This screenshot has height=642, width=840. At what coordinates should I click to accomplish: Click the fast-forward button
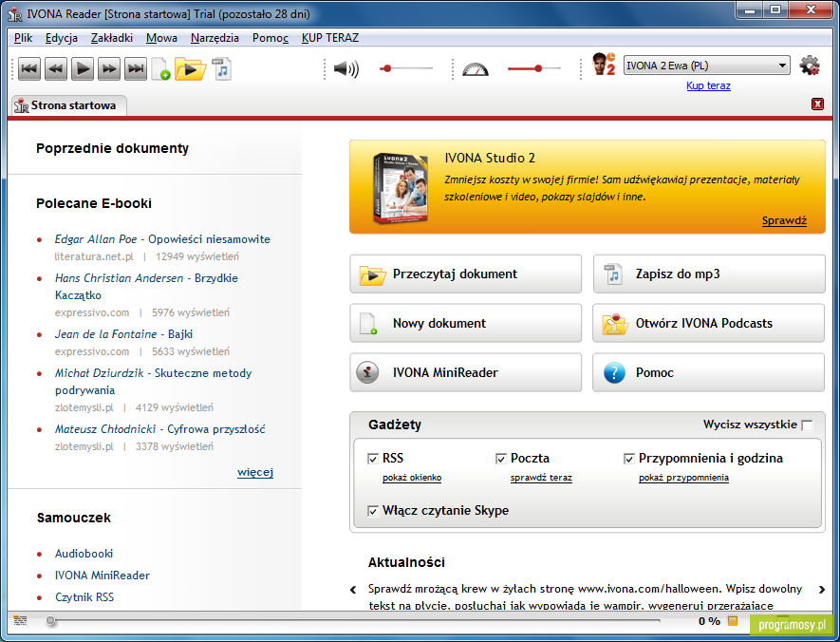click(x=109, y=69)
